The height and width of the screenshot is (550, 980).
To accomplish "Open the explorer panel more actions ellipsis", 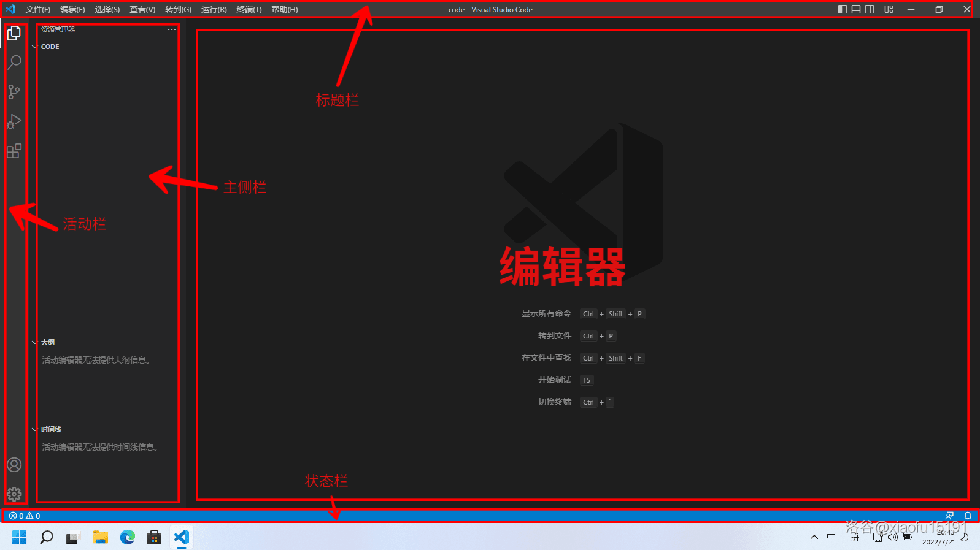I will (172, 29).
